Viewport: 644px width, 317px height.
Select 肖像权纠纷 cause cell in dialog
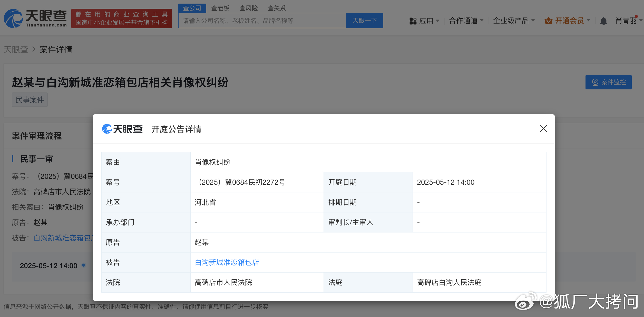coord(368,162)
